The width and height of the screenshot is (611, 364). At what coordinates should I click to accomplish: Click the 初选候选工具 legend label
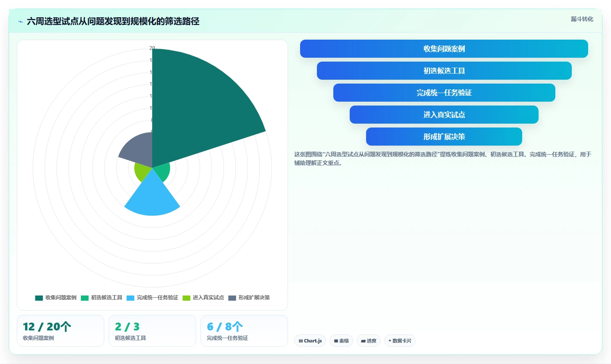pos(107,298)
